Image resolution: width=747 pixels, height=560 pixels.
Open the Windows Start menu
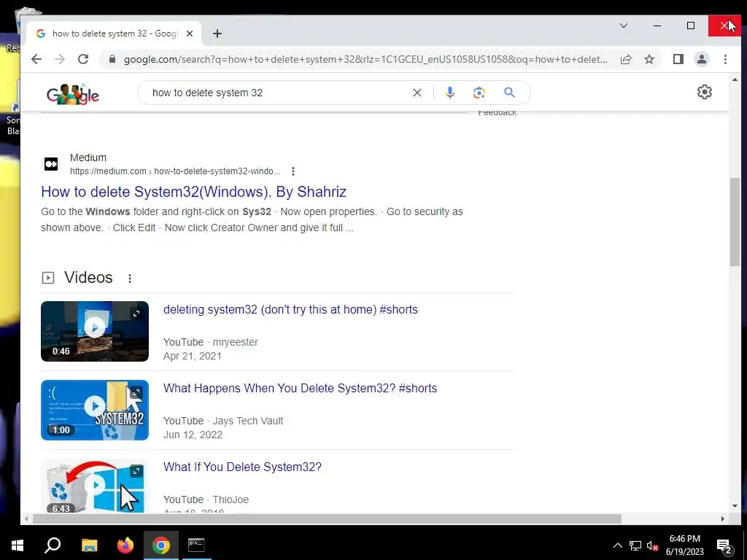pos(18,545)
